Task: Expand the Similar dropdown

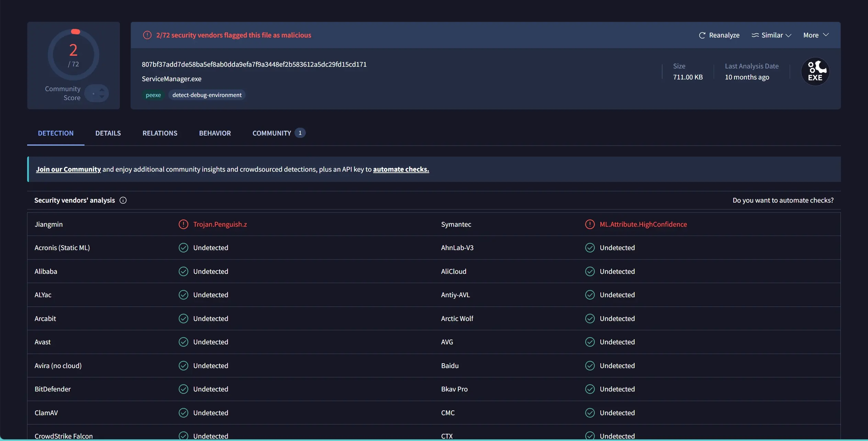Action: coord(771,35)
